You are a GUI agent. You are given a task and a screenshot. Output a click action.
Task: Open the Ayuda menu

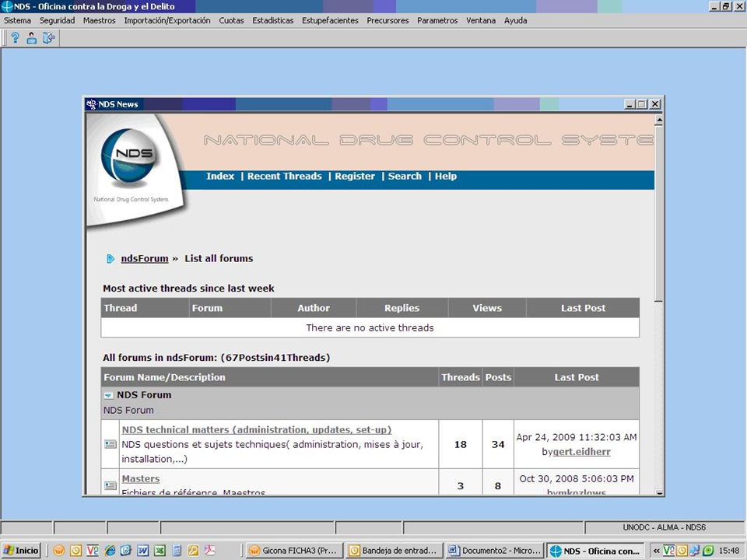[515, 20]
